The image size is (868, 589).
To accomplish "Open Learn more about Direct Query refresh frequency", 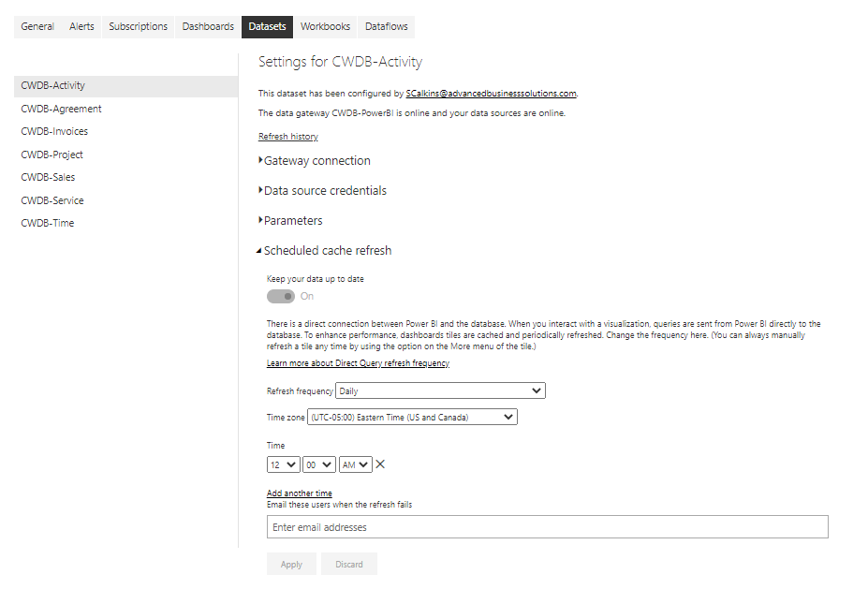I will point(358,363).
